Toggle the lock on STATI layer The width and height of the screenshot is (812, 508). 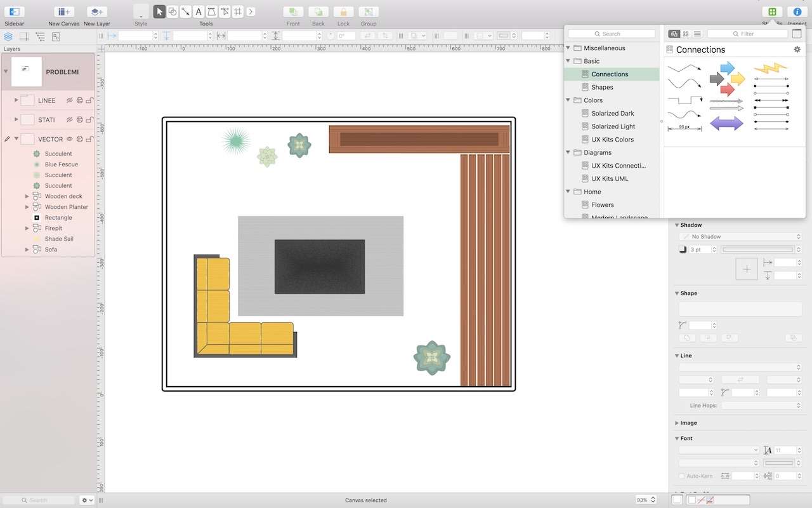89,119
